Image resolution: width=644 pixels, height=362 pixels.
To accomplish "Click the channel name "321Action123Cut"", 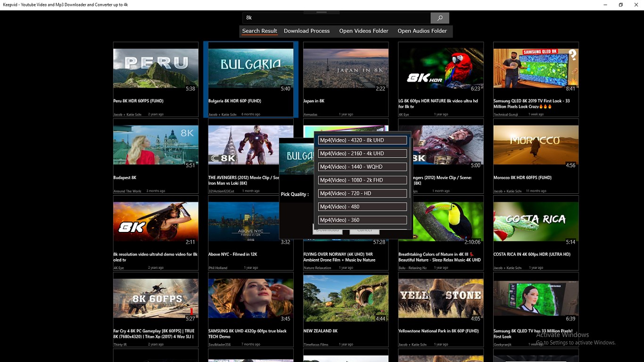I will point(221,191).
